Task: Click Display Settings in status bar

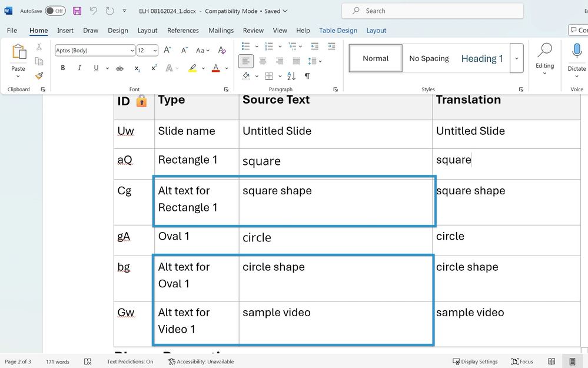Action: point(475,362)
